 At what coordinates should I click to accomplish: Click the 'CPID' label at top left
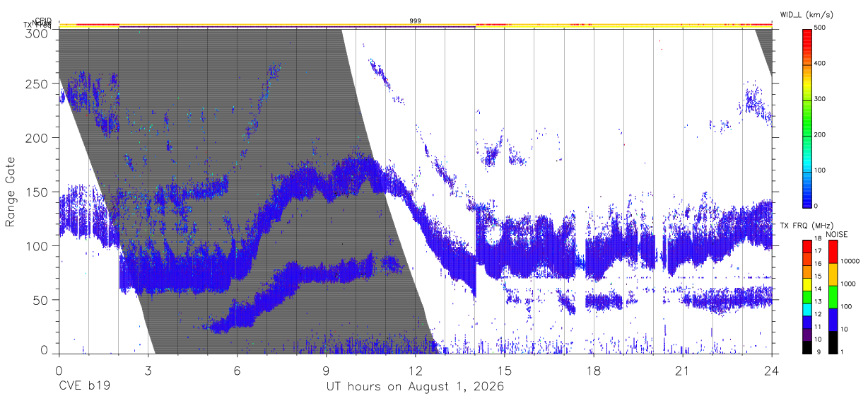[x=42, y=21]
